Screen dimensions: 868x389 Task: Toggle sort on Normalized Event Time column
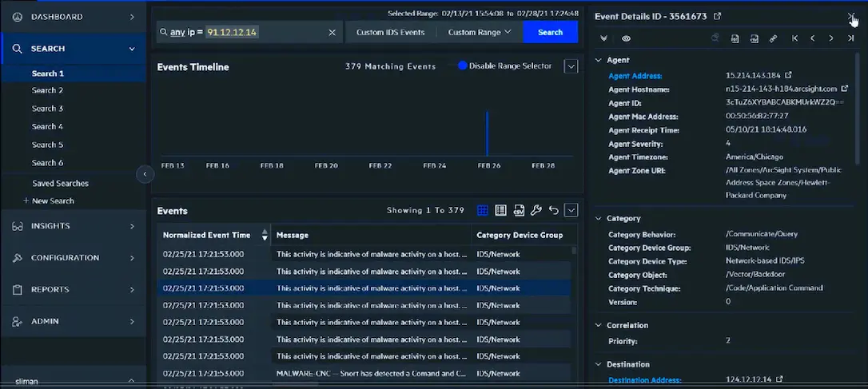click(x=265, y=235)
